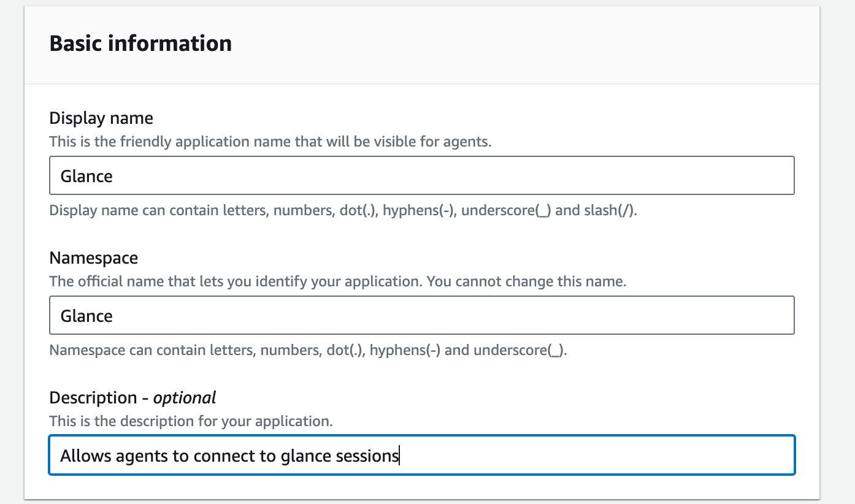Click the "Basic information" panel heading
Viewport: 855px width, 504px height.
click(140, 44)
